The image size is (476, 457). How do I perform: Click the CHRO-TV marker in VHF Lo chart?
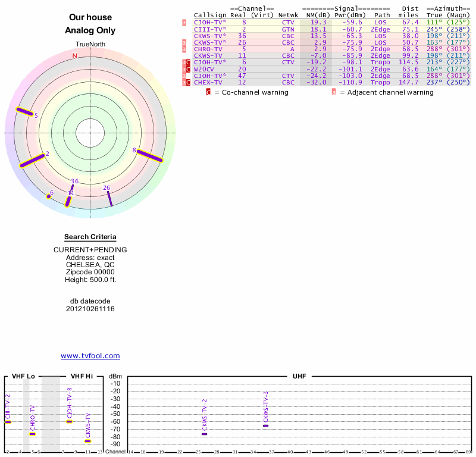(33, 434)
